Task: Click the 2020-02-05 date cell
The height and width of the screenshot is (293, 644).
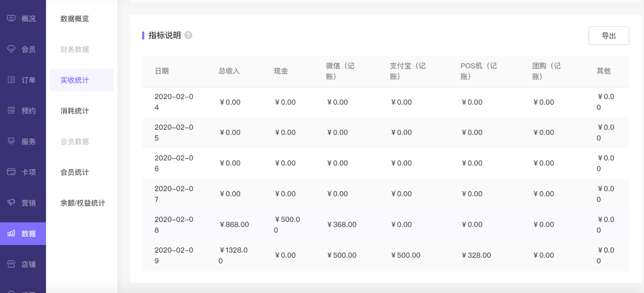Action: point(174,133)
